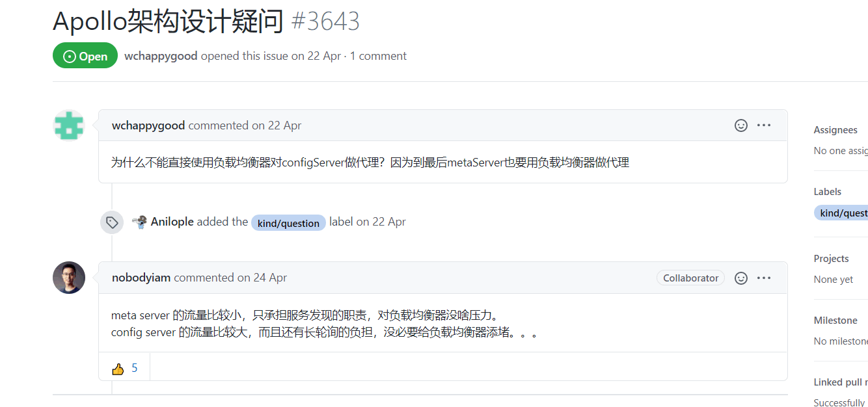Click the Collaborator badge
This screenshot has height=407, width=868.
[690, 278]
